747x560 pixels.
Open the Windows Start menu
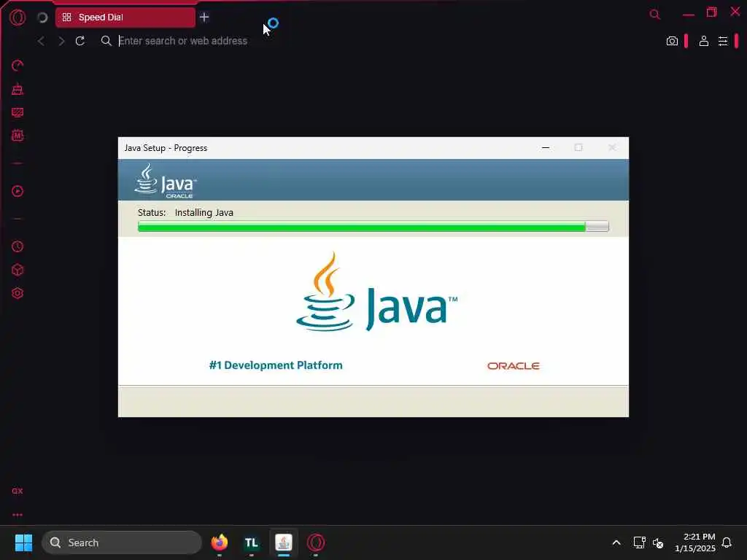(x=23, y=542)
